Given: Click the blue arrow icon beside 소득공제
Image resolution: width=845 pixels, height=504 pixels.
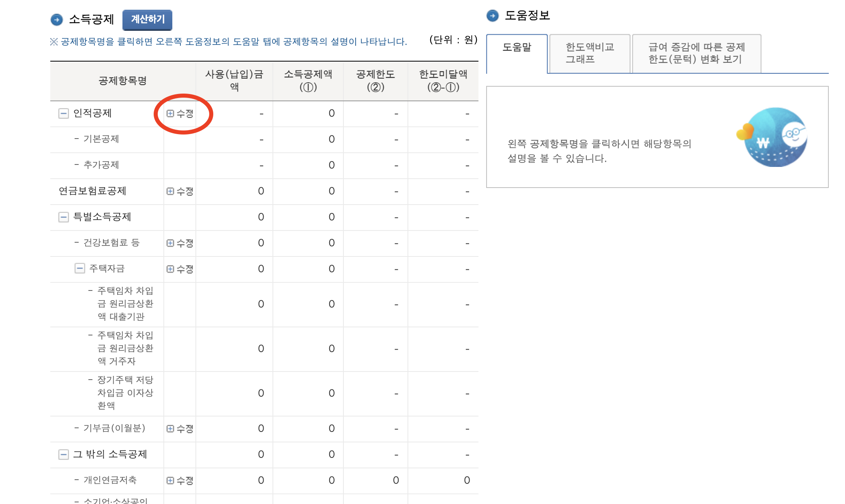Looking at the screenshot, I should tap(57, 19).
